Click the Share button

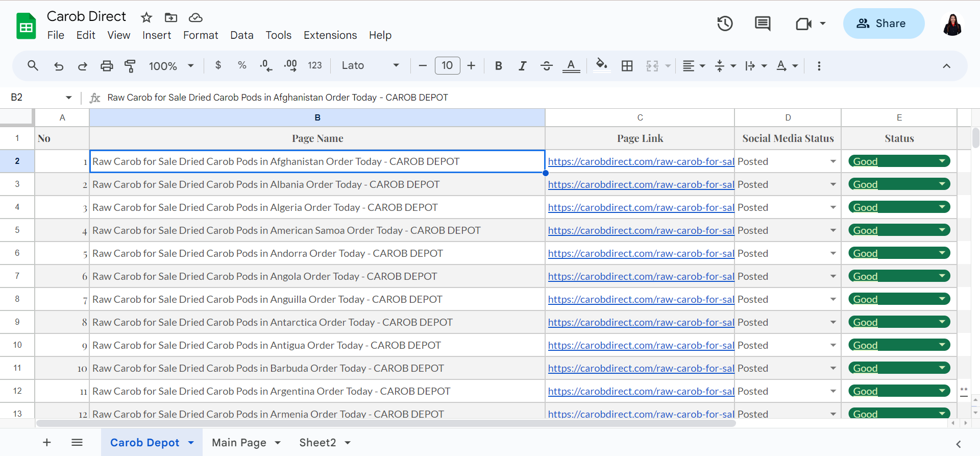[884, 23]
